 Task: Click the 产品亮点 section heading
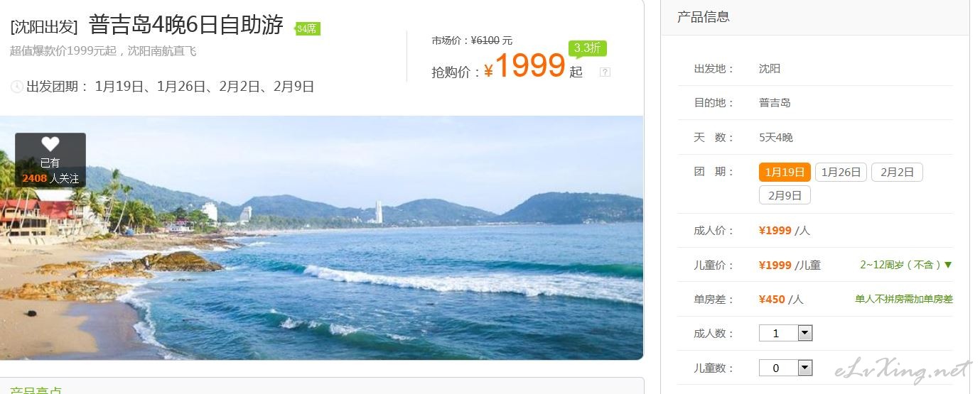click(36, 390)
